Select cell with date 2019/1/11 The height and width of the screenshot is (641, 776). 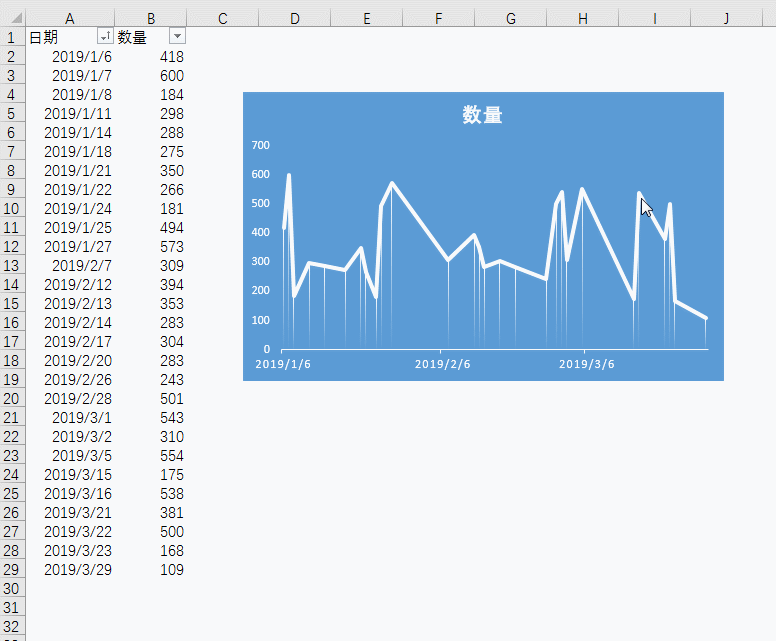pyautogui.click(x=70, y=113)
